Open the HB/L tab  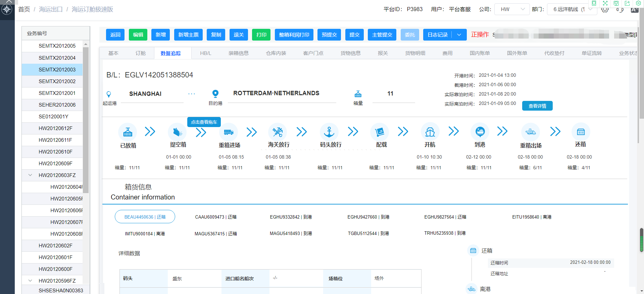pyautogui.click(x=206, y=53)
